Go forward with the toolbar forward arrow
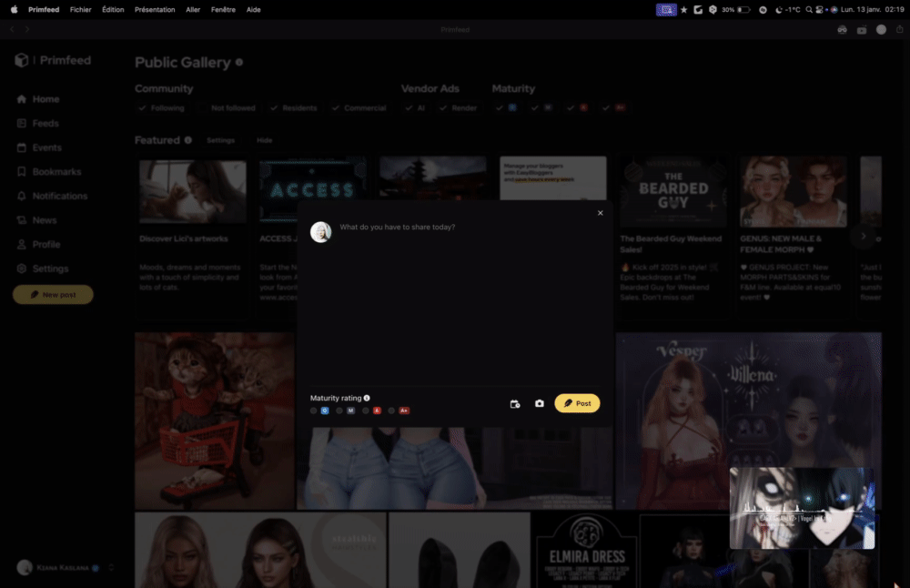The height and width of the screenshot is (588, 910). (26, 29)
